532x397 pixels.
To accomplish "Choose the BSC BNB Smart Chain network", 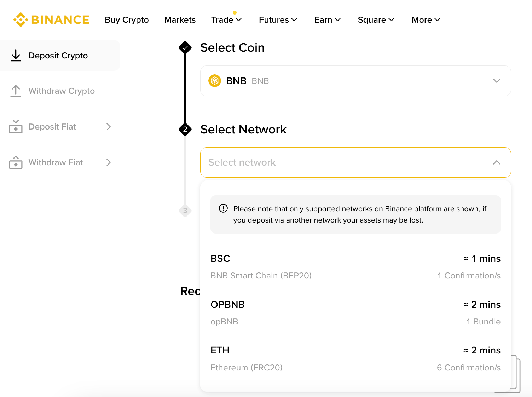I will tap(355, 267).
